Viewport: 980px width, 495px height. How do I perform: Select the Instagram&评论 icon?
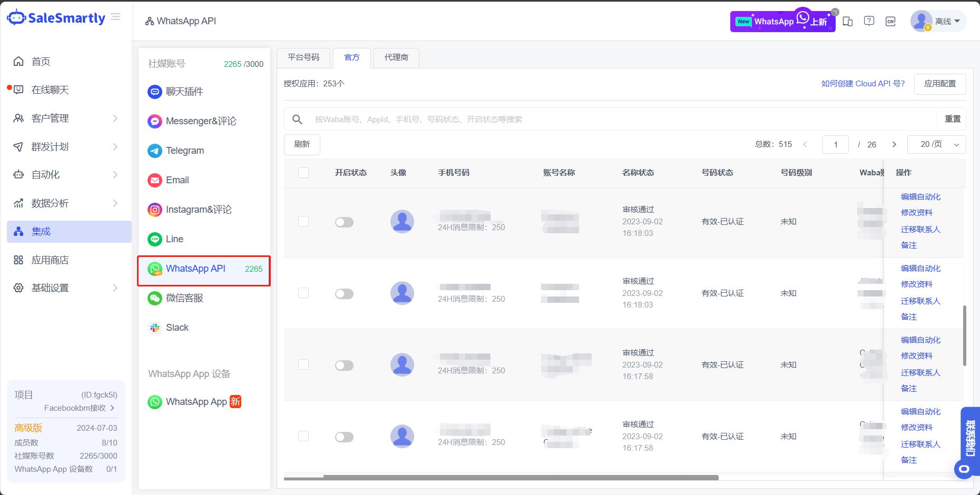pos(155,210)
